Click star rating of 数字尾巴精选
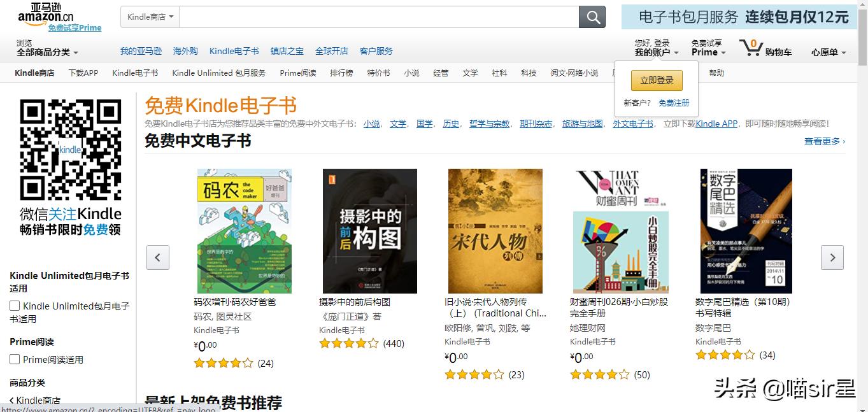 [x=725, y=355]
